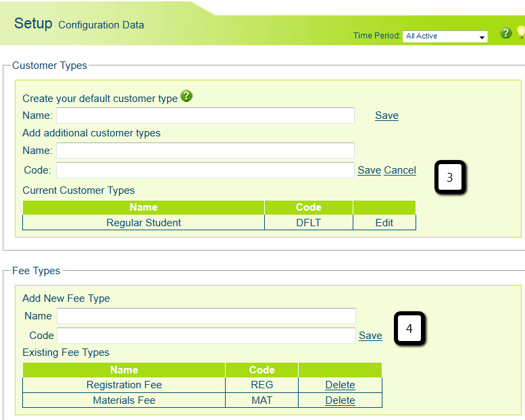Click the default customer type Name field

[205, 115]
